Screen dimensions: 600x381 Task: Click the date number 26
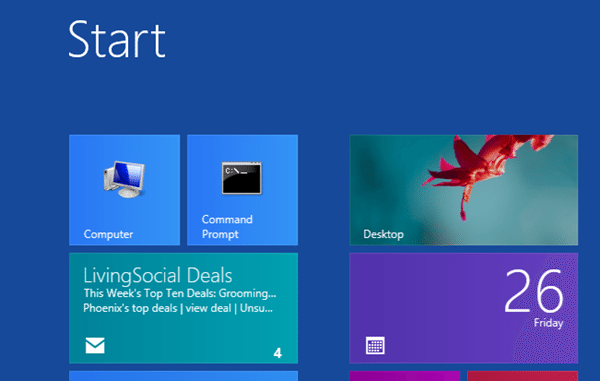(x=534, y=291)
